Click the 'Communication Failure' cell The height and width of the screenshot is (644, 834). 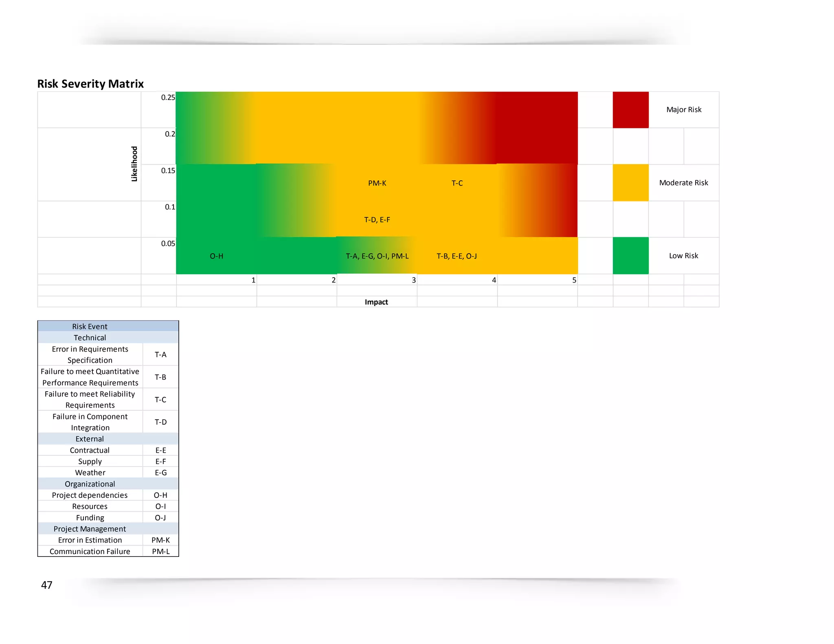pos(90,551)
